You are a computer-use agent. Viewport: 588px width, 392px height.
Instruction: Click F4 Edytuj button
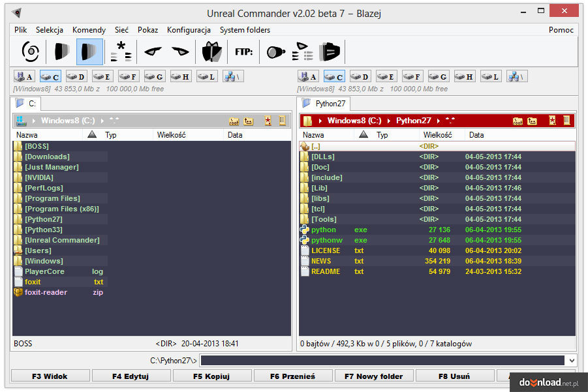[x=131, y=376]
